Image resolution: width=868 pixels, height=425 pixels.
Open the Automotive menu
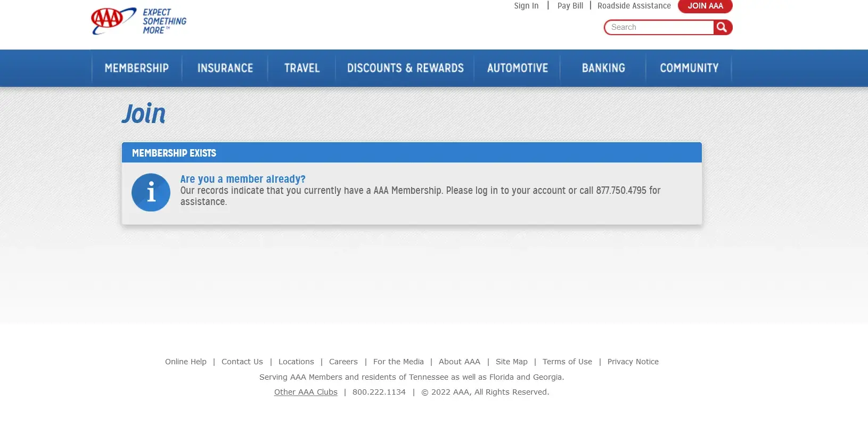coord(518,68)
